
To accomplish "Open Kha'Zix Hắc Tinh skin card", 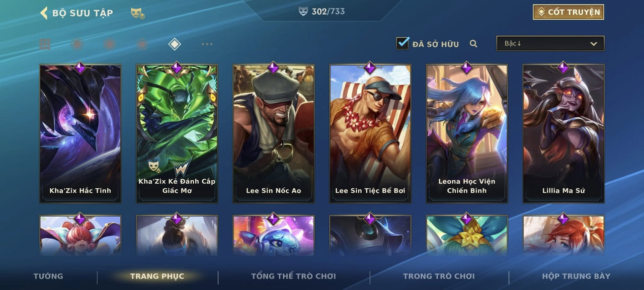I will click(80, 133).
